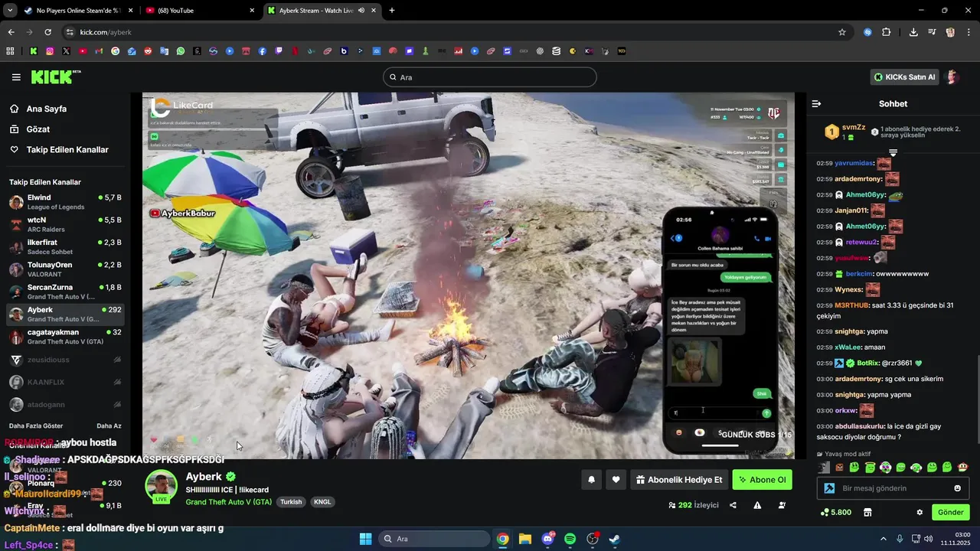Image resolution: width=980 pixels, height=551 pixels.
Task: Click Windows taskbar Ara search box
Action: pos(434,539)
